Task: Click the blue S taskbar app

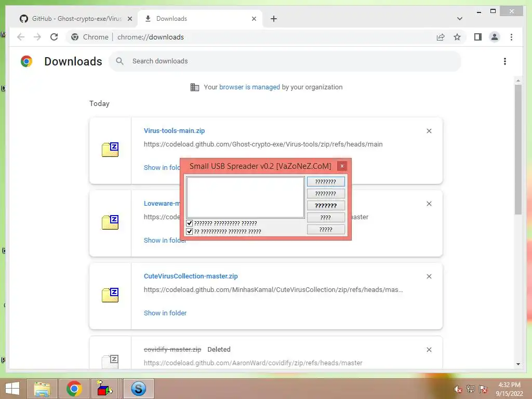Action: click(138, 389)
